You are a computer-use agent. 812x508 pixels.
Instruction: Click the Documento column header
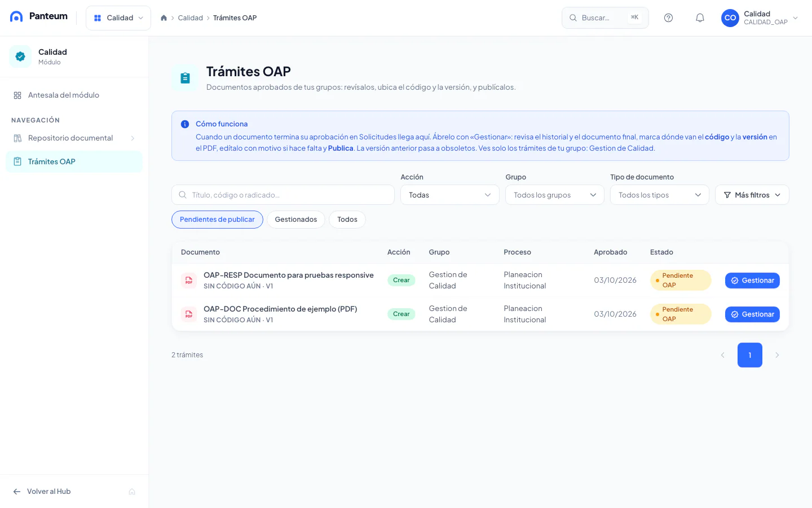click(x=200, y=252)
